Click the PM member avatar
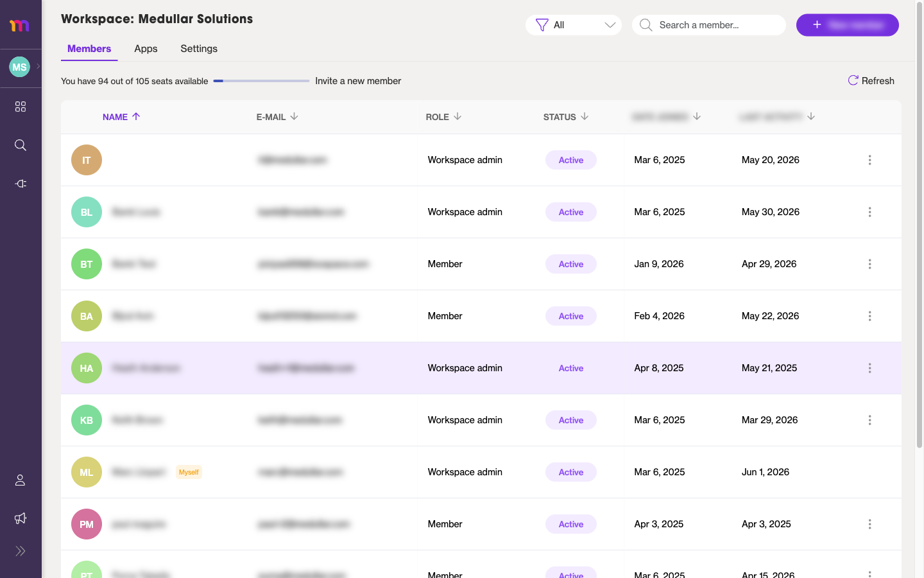 pos(87,524)
